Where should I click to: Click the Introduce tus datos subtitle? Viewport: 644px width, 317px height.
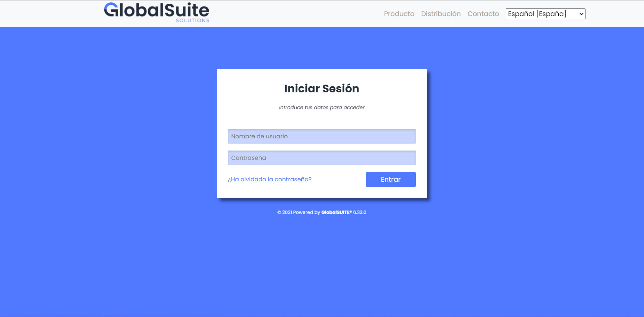click(321, 107)
